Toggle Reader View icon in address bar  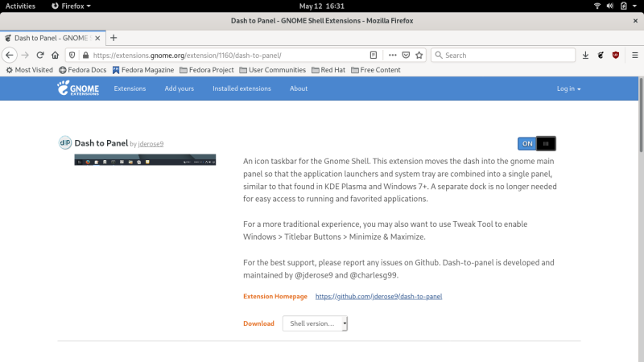point(374,56)
